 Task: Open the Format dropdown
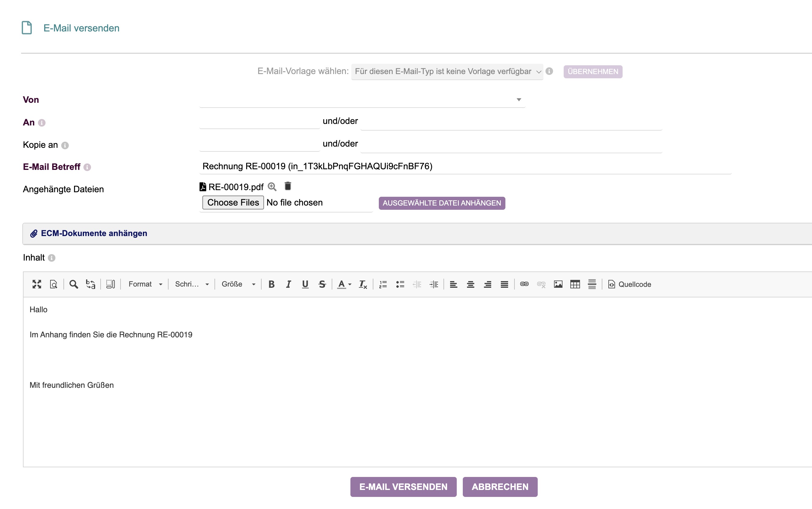(x=145, y=284)
